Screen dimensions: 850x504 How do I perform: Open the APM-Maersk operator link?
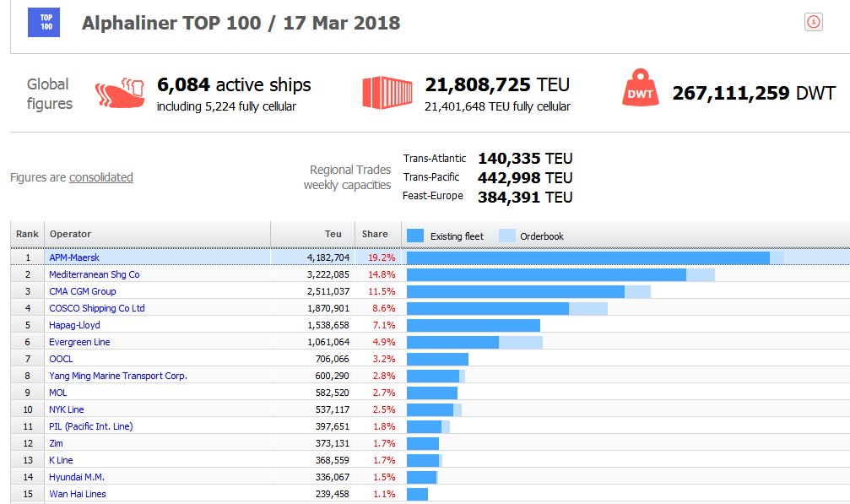point(74,257)
